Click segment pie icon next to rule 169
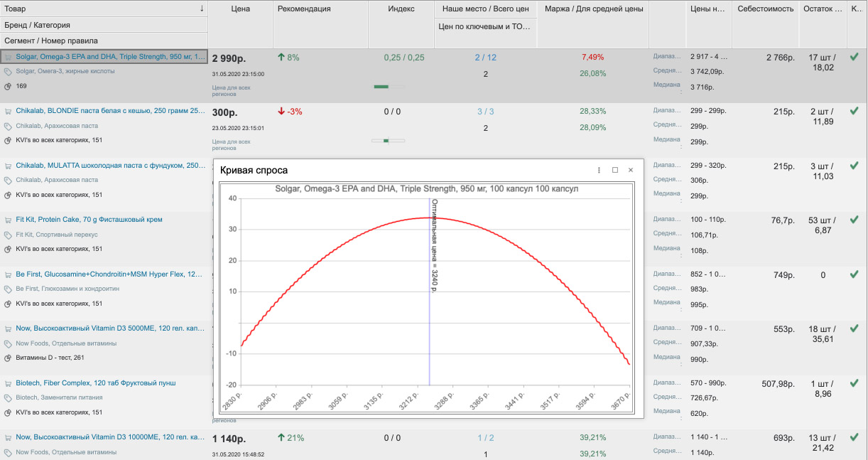Image resolution: width=868 pixels, height=460 pixels. 8,86
